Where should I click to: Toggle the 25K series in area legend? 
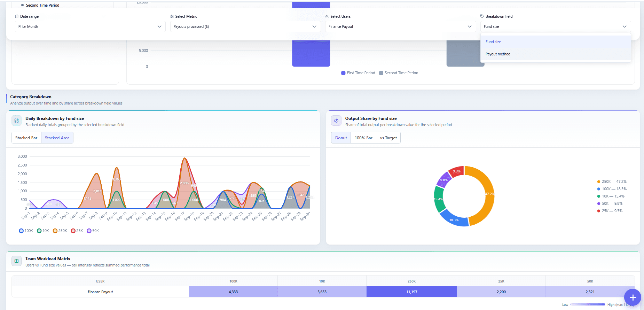point(77,231)
